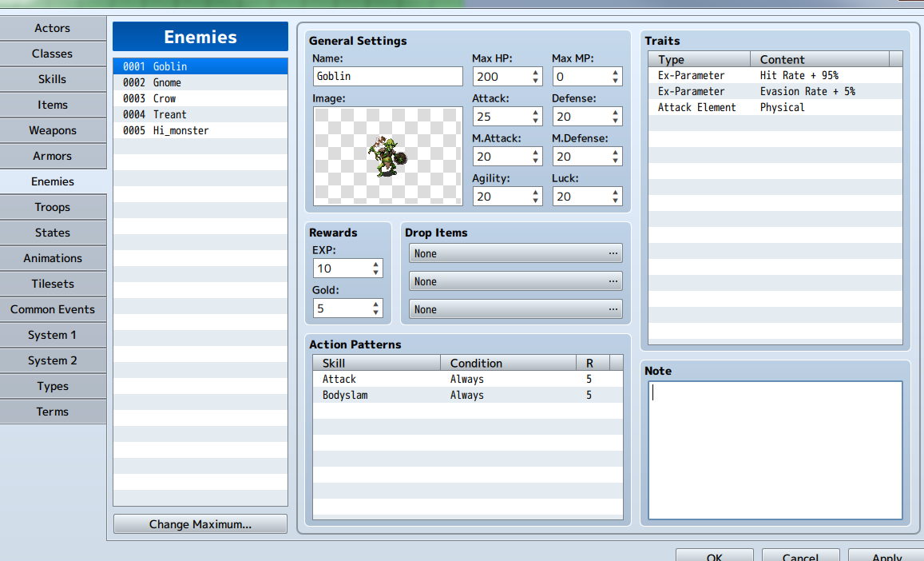The image size is (924, 561).
Task: Click the Change Maximum button
Action: pos(200,523)
